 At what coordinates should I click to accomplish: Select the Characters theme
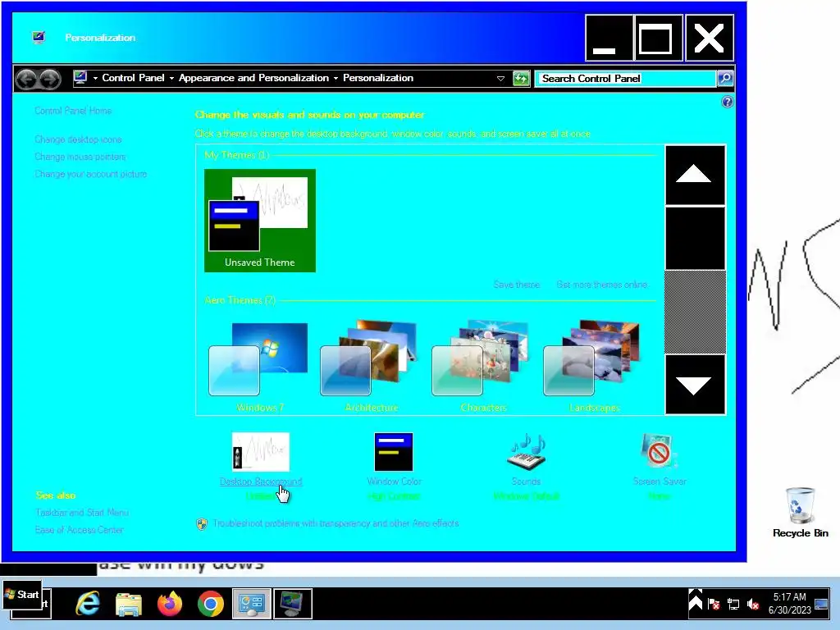[x=483, y=367]
